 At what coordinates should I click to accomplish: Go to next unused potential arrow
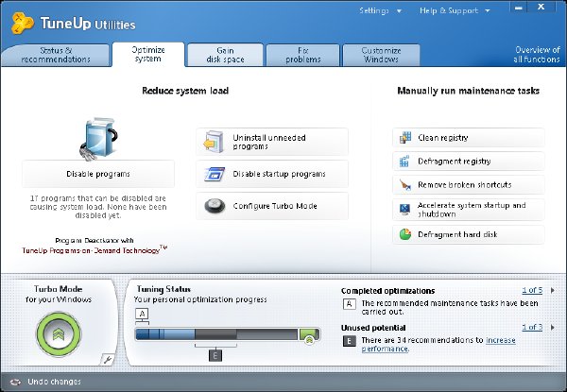553,328
